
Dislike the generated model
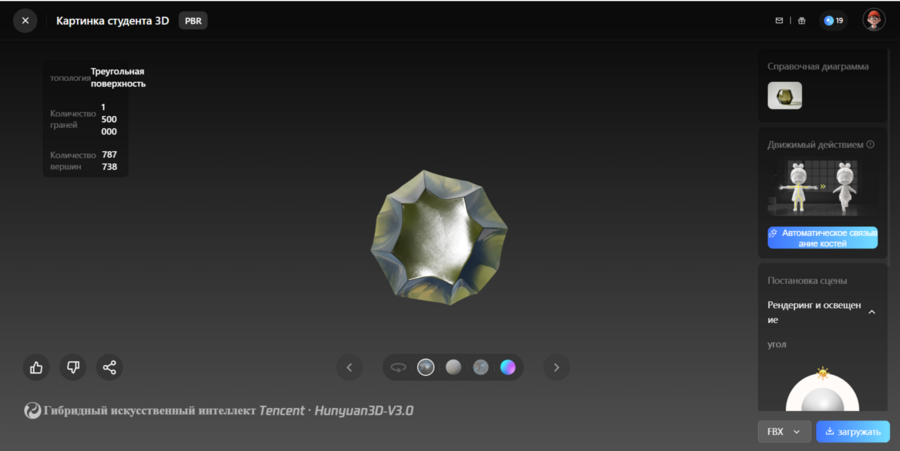(73, 367)
